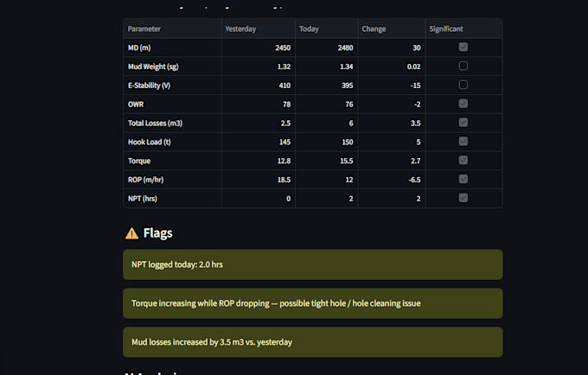Click the 'NPT logged today: 2.0 hrs' flag
588x375 pixels.
[313, 264]
